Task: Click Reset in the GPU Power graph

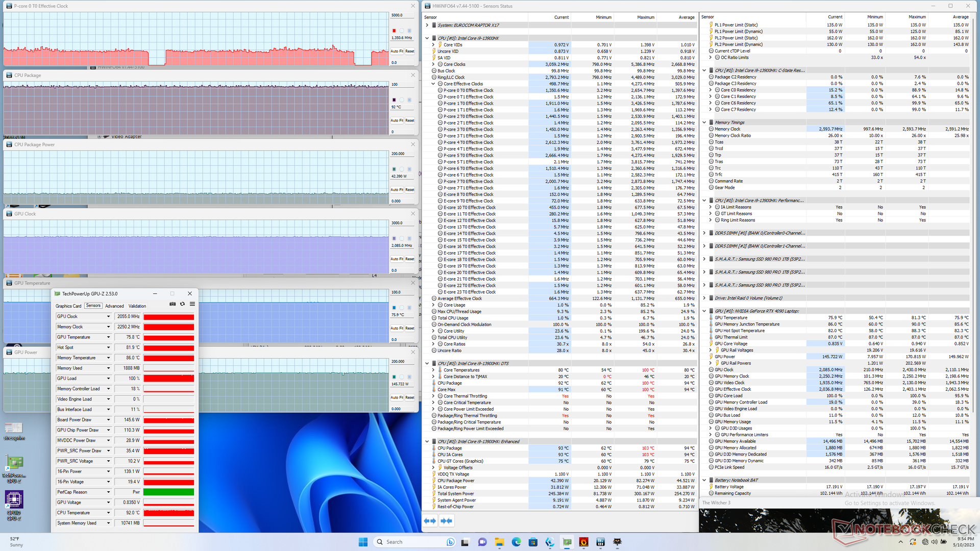Action: (410, 397)
